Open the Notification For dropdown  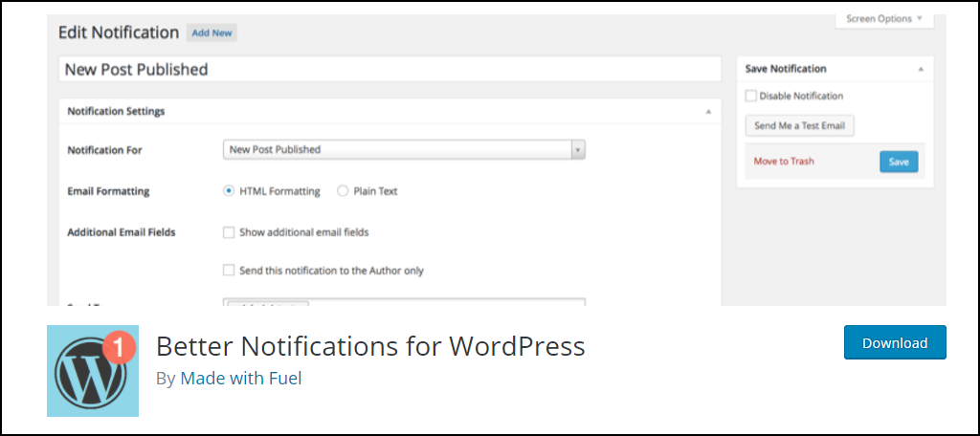[404, 150]
